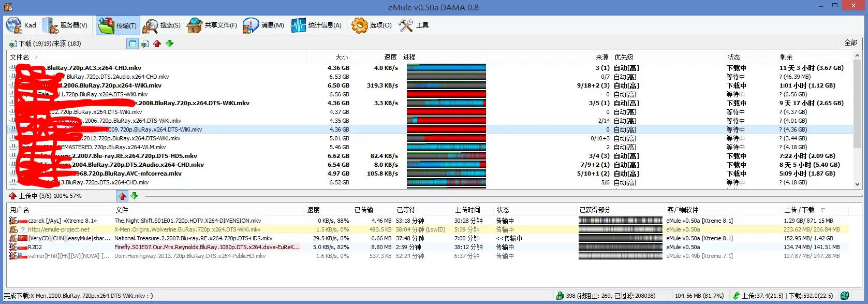Select 2007.Blu-ray.RE.x264.720p.DTS-HDS.mkv download row
Viewport: 868px width, 304px height.
[430, 156]
